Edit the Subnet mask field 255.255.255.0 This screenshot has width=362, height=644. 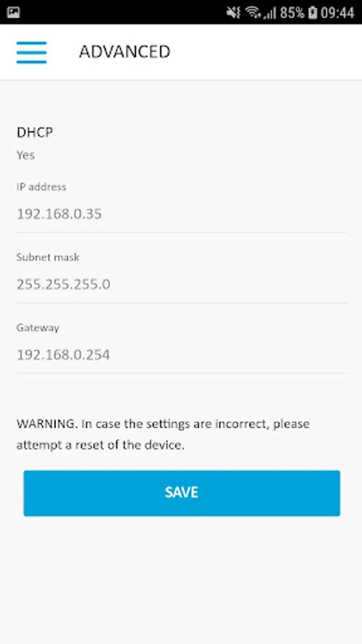tap(181, 284)
